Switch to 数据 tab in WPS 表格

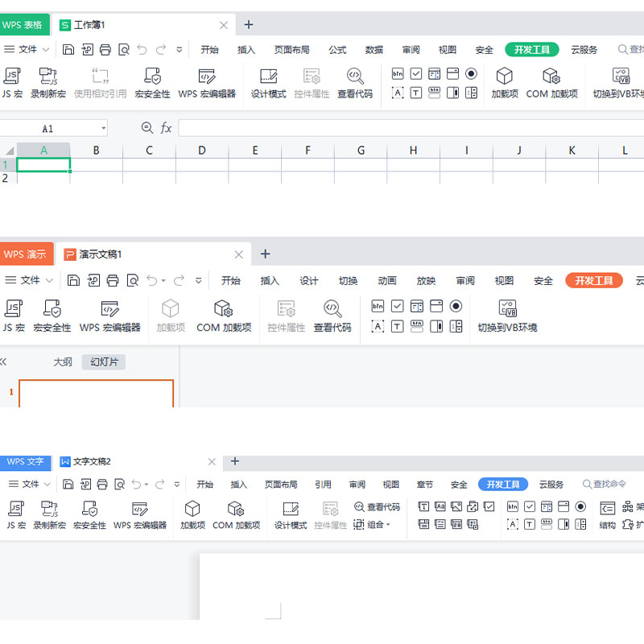click(374, 50)
